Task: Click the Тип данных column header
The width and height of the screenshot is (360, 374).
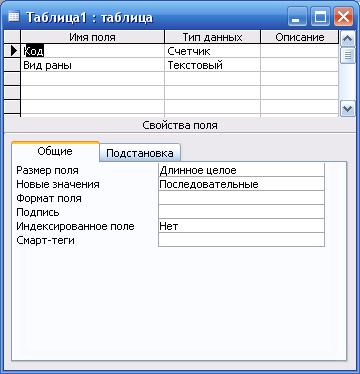Action: [x=212, y=37]
